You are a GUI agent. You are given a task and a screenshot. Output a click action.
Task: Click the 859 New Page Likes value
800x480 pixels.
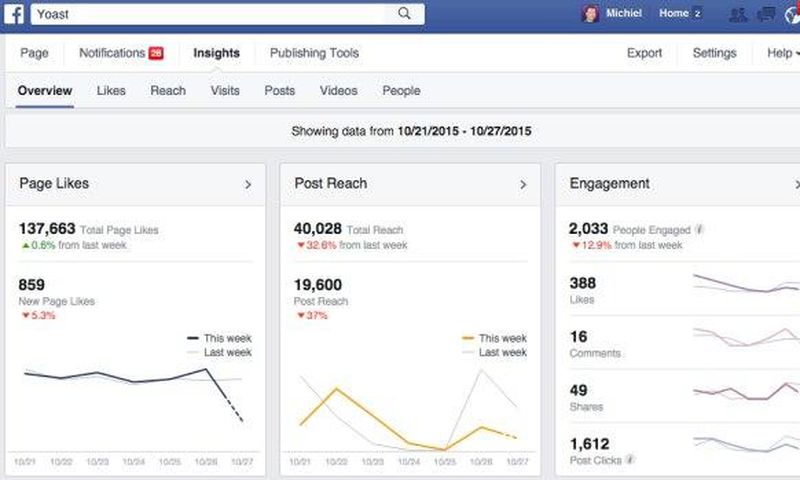32,285
